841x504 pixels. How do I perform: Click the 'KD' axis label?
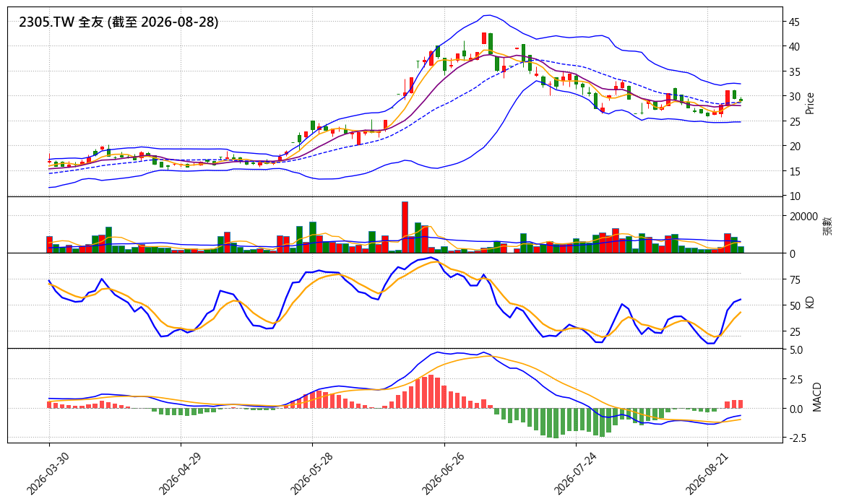click(810, 302)
